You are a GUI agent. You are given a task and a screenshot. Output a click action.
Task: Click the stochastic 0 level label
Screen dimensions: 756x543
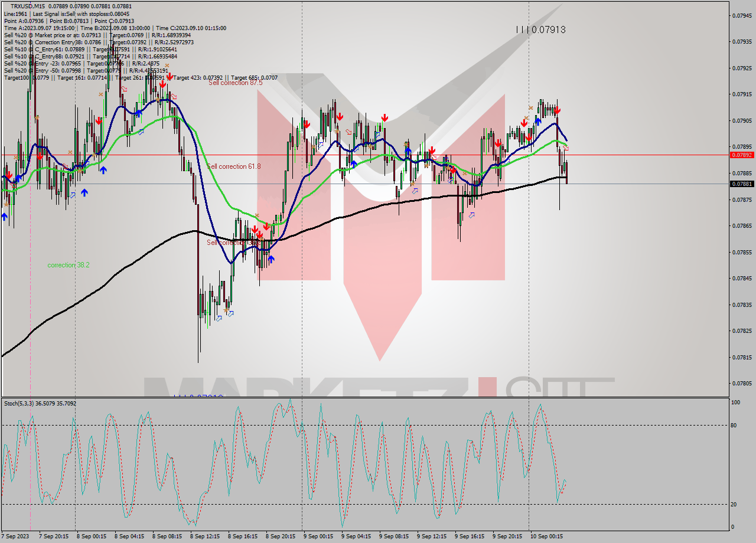point(734,527)
